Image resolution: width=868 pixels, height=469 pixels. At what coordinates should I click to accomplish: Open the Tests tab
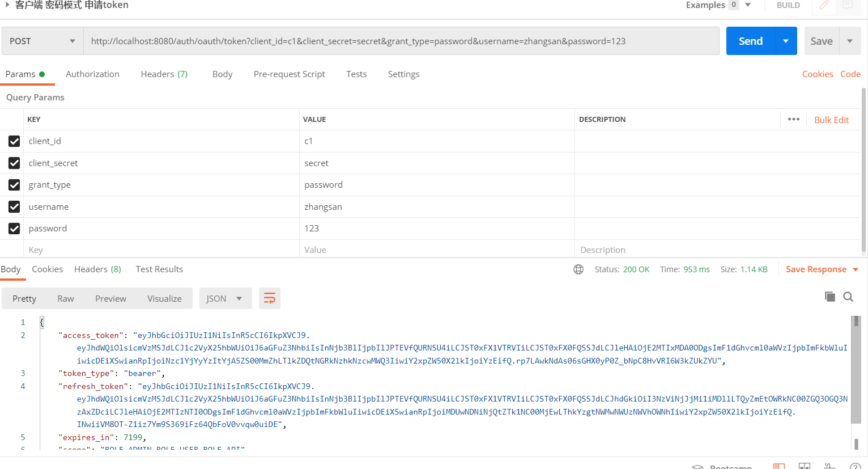coord(356,74)
